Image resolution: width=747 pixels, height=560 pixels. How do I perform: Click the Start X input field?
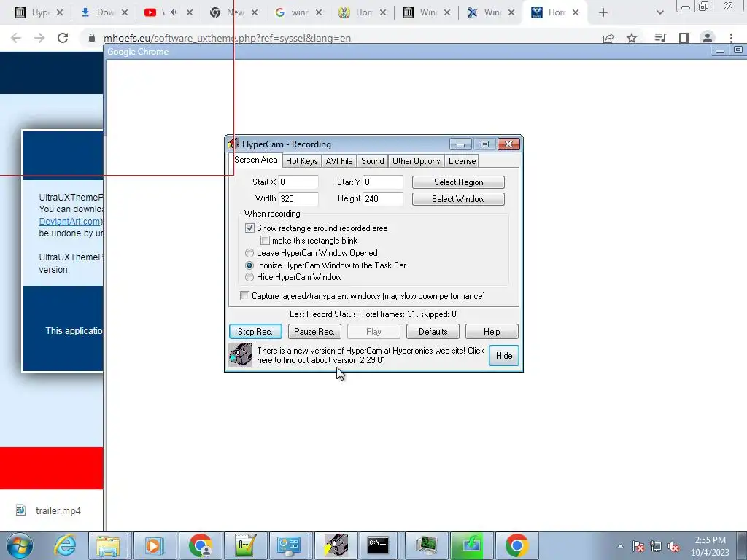(298, 182)
